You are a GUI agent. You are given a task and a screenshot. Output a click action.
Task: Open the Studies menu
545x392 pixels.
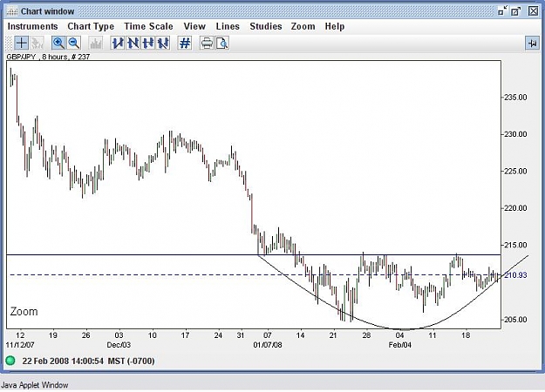(x=266, y=26)
